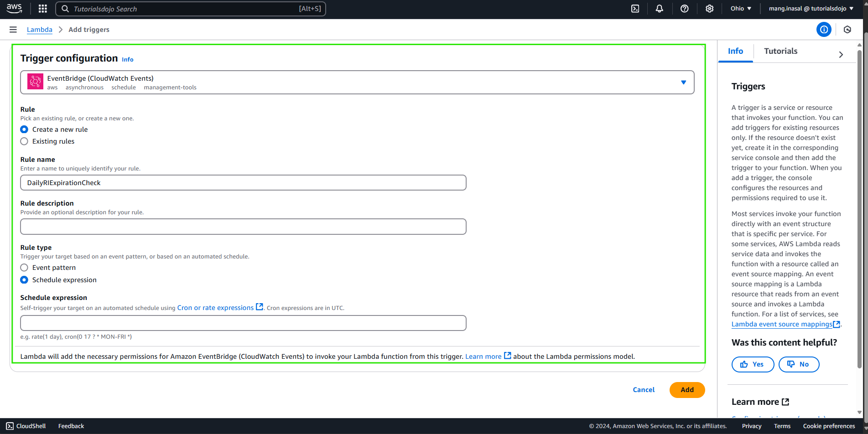Click search magnifier icon
The height and width of the screenshot is (434, 868).
click(x=65, y=9)
